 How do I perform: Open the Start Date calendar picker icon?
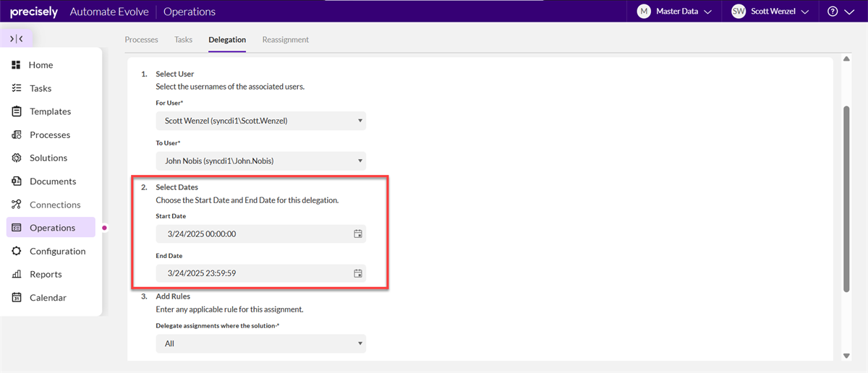click(357, 233)
